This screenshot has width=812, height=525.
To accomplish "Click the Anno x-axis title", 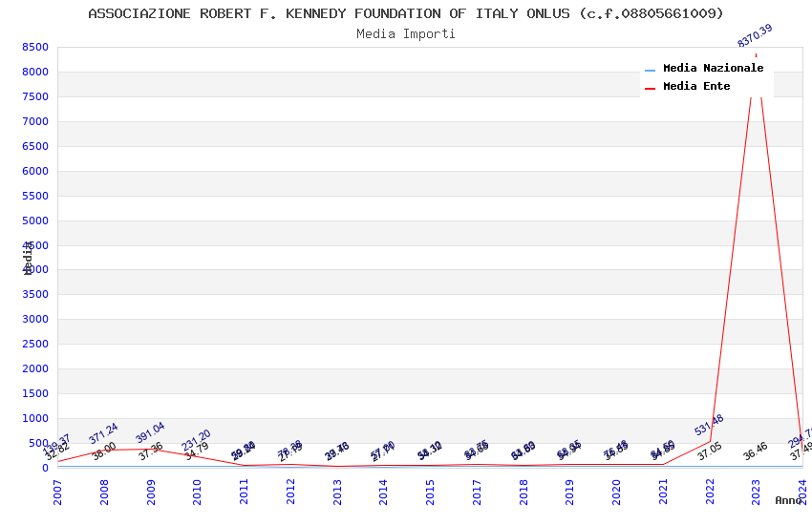I will (788, 500).
